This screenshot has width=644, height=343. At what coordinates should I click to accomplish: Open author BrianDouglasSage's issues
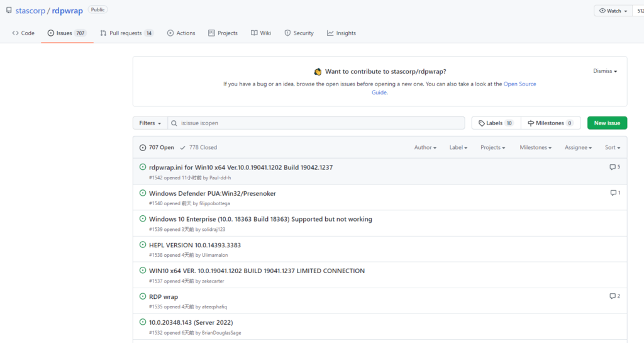[x=221, y=333]
